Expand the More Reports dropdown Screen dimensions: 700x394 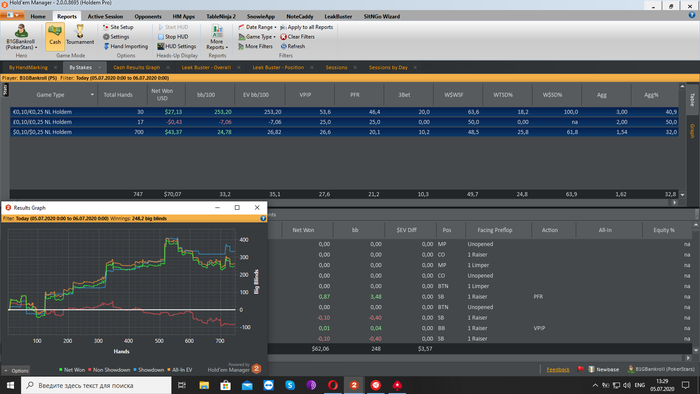point(217,37)
